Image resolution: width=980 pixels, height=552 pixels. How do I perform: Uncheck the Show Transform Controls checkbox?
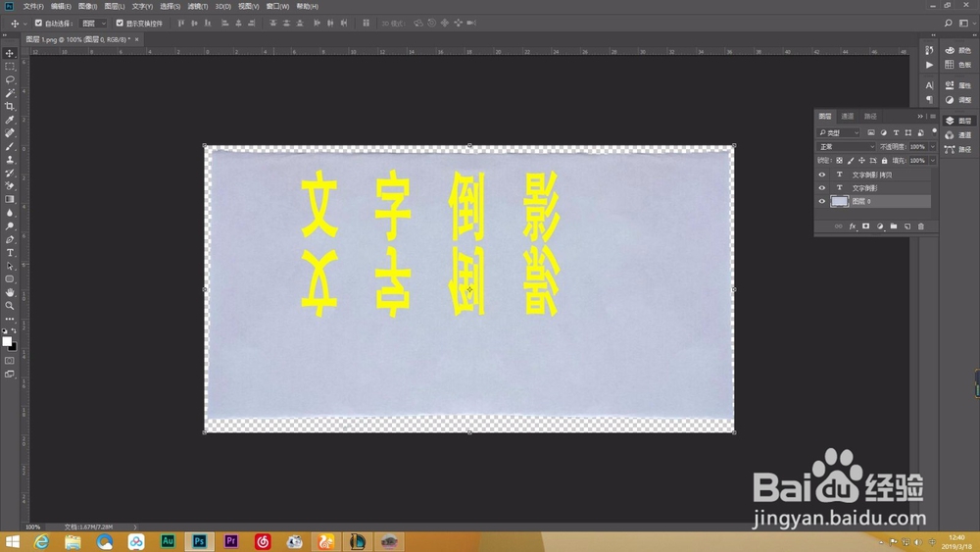tap(120, 24)
